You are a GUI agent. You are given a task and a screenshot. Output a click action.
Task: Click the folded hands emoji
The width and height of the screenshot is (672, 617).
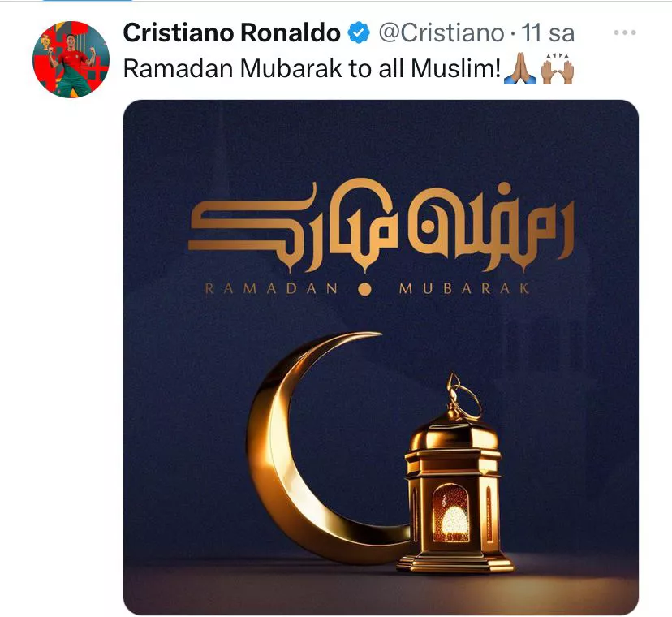tap(520, 68)
